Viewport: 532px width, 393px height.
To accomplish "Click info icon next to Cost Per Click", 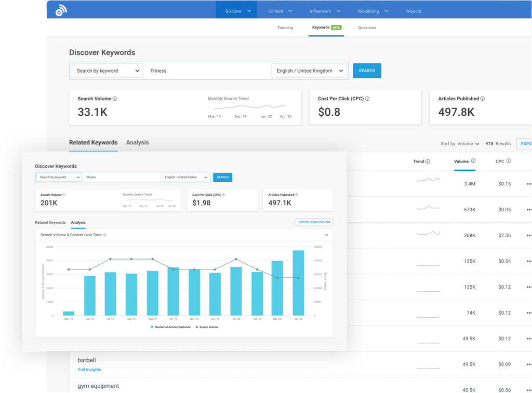I will [x=367, y=99].
